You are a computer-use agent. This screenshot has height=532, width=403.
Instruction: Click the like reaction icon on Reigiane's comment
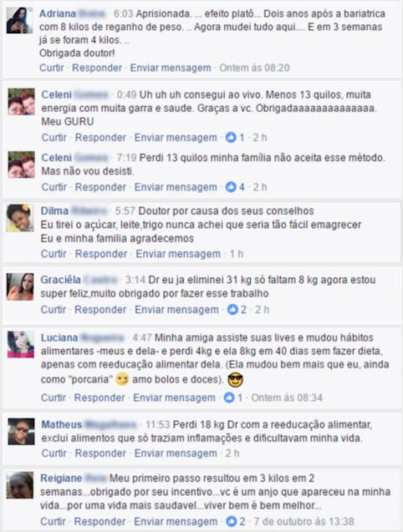[232, 521]
